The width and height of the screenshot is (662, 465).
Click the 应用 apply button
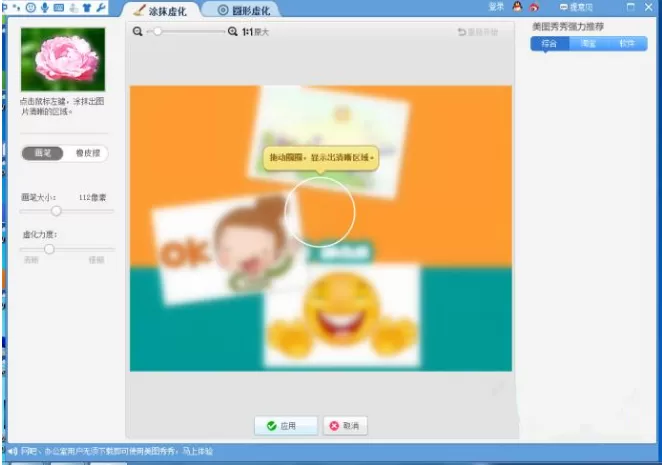pyautogui.click(x=285, y=426)
